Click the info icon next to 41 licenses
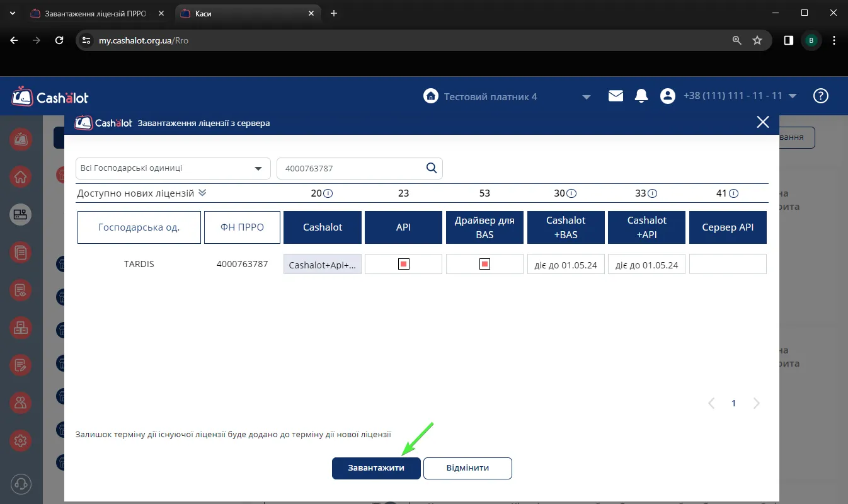The width and height of the screenshot is (848, 504). [x=733, y=194]
